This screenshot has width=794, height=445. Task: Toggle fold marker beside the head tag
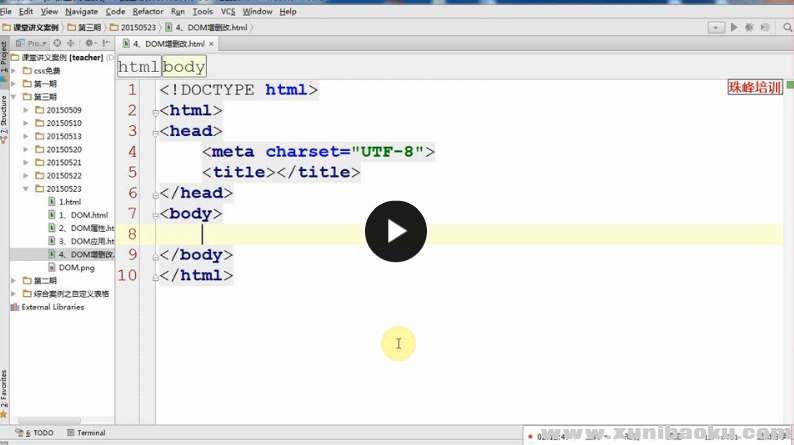pos(155,132)
